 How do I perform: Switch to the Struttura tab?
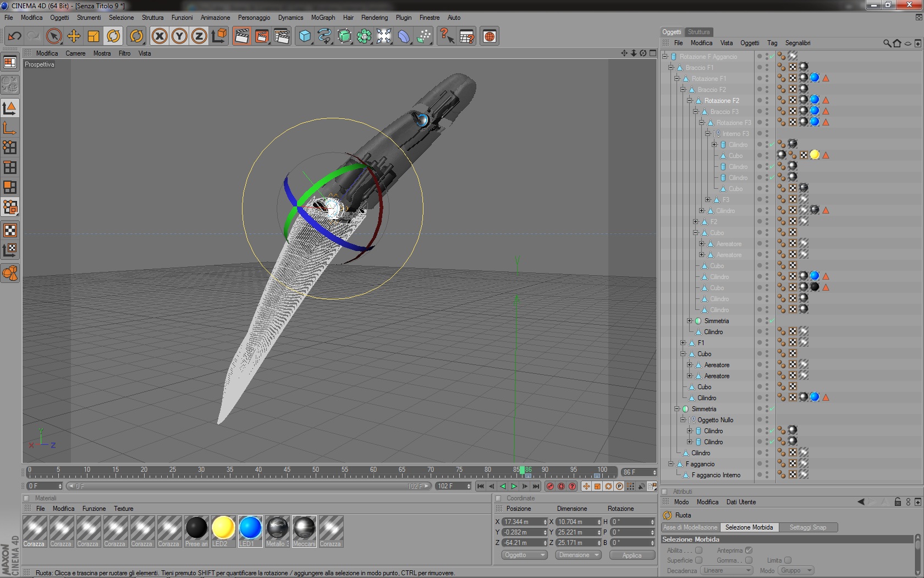pyautogui.click(x=698, y=32)
